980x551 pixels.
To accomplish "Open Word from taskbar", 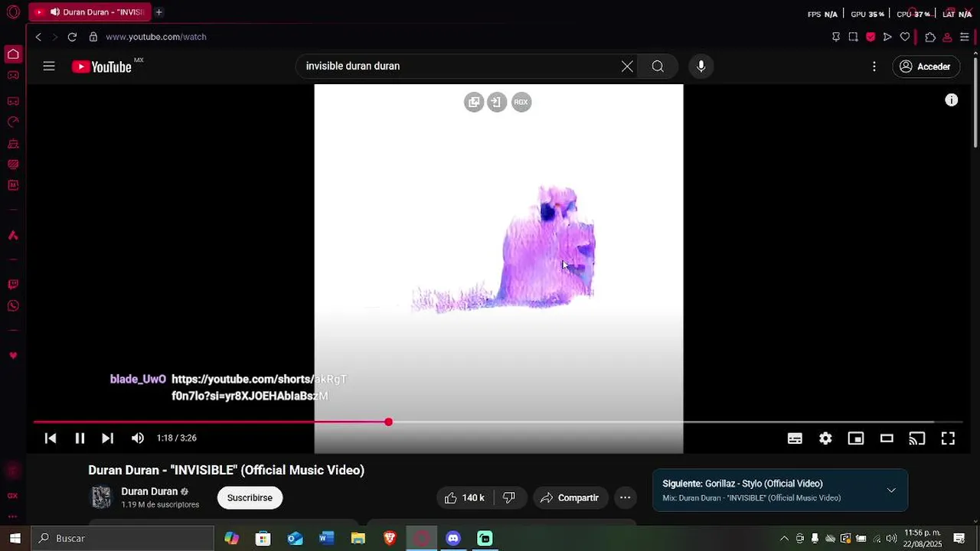I will [x=327, y=539].
